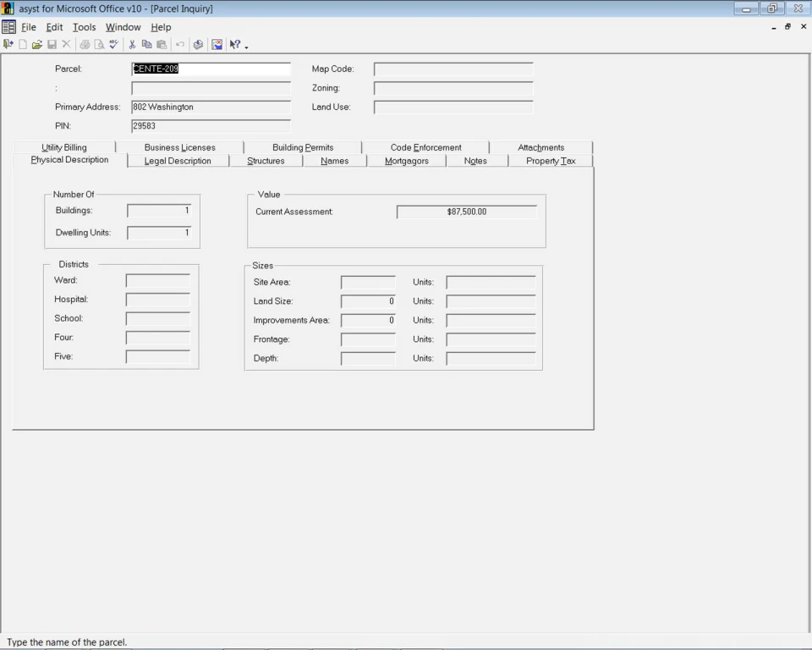Click the Paste clipboard icon

pyautogui.click(x=162, y=45)
